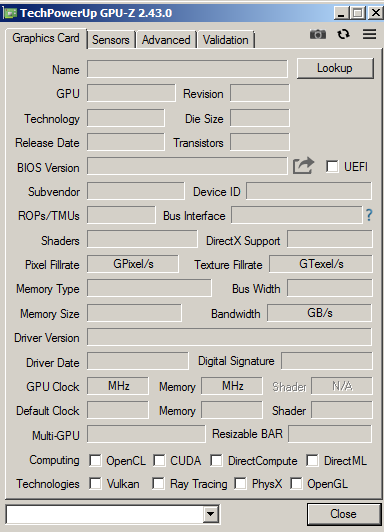This screenshot has height=532, width=384.
Task: Switch to the Advanced tab
Action: click(x=166, y=40)
